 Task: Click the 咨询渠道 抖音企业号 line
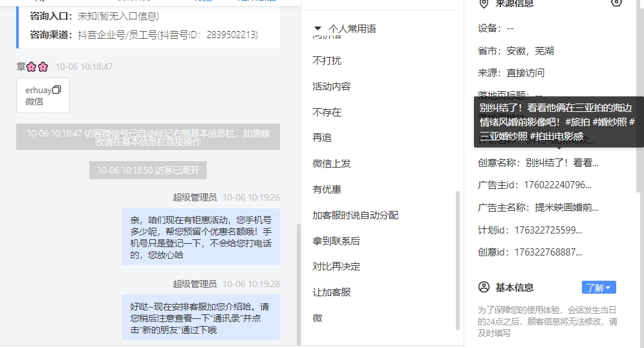[144, 35]
